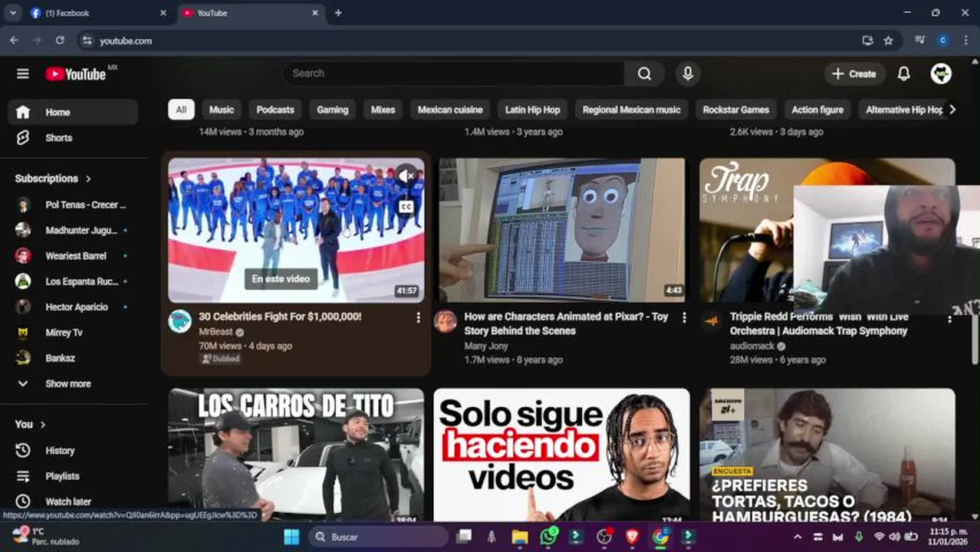980x552 pixels.
Task: Bookmark this page with the star
Action: coord(888,41)
